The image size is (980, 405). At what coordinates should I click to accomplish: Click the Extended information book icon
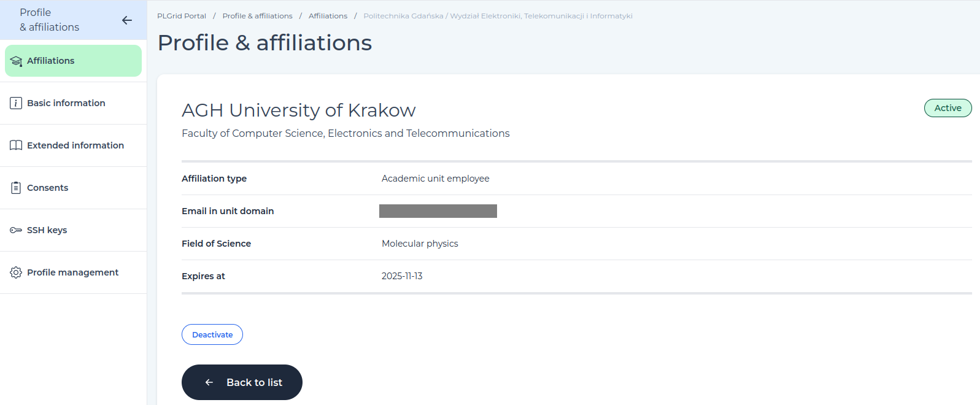click(x=16, y=145)
